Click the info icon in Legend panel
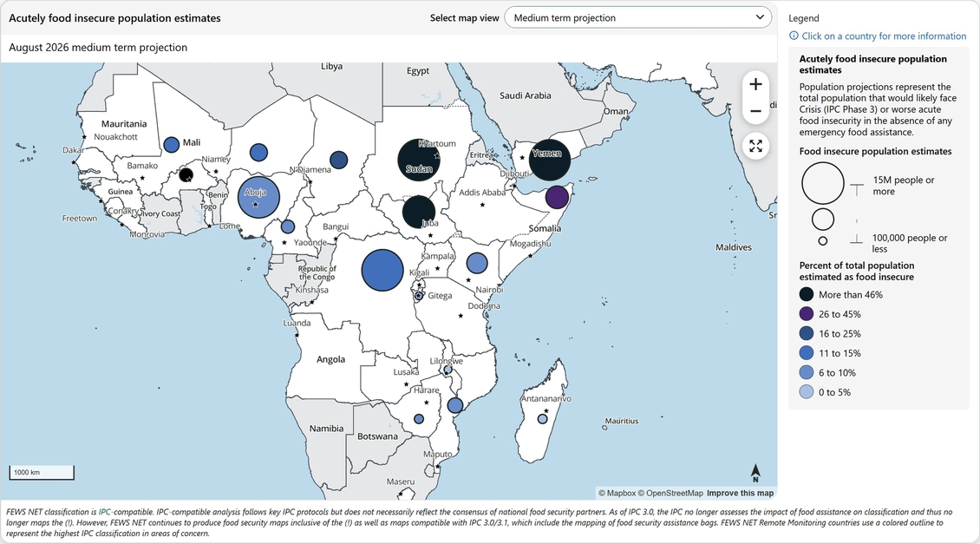The width and height of the screenshot is (980, 544). [794, 36]
